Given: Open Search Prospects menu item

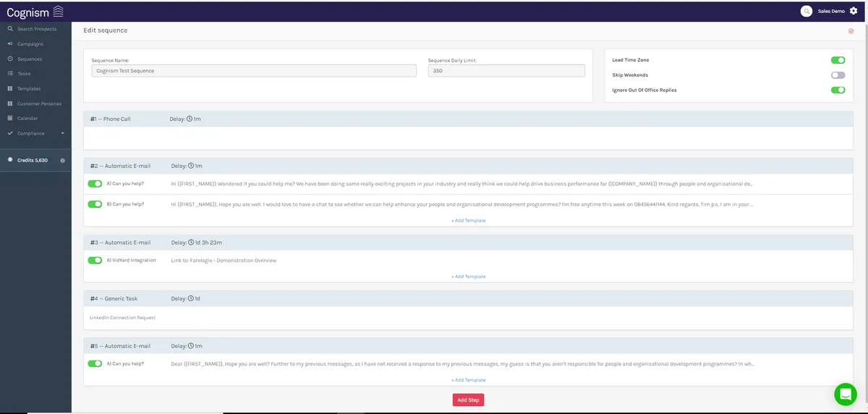Looking at the screenshot, I should 35,29.
